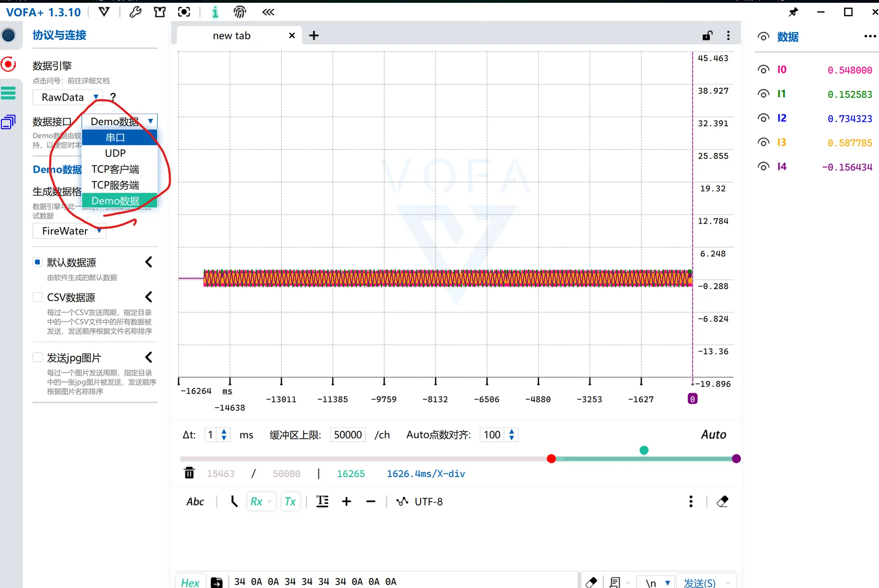Click the Auto scale button
The image size is (879, 588).
713,435
